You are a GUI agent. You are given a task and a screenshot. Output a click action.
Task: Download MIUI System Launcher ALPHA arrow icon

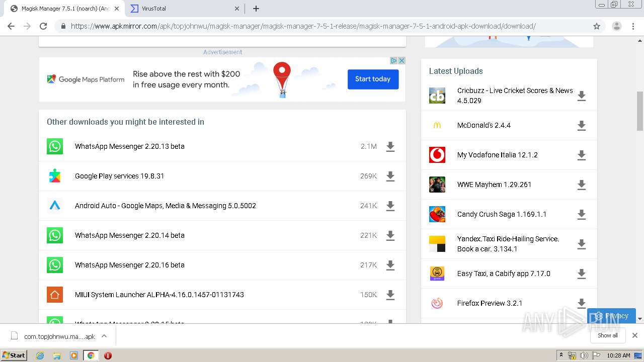tap(390, 295)
